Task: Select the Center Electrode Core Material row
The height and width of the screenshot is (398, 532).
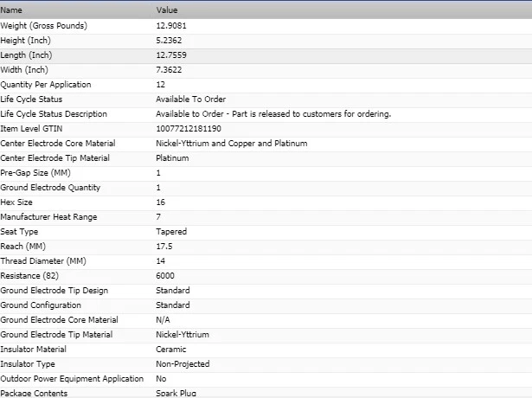Action: click(x=70, y=144)
